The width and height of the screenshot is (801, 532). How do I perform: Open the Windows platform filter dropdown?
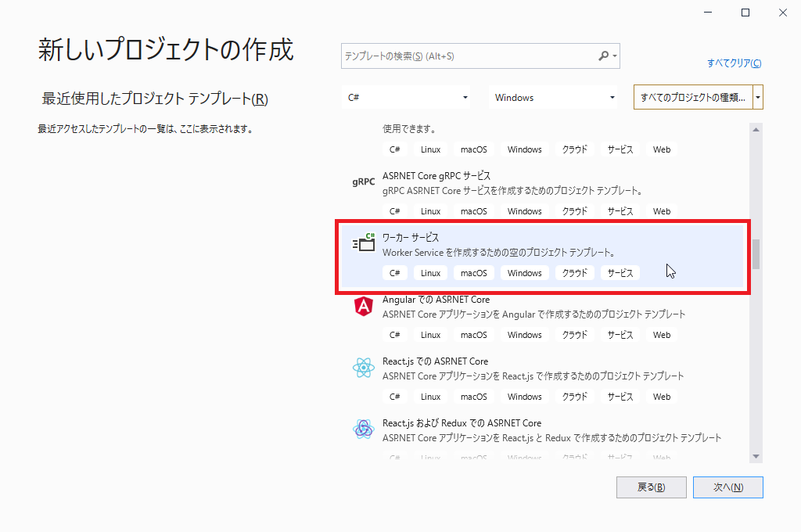553,98
